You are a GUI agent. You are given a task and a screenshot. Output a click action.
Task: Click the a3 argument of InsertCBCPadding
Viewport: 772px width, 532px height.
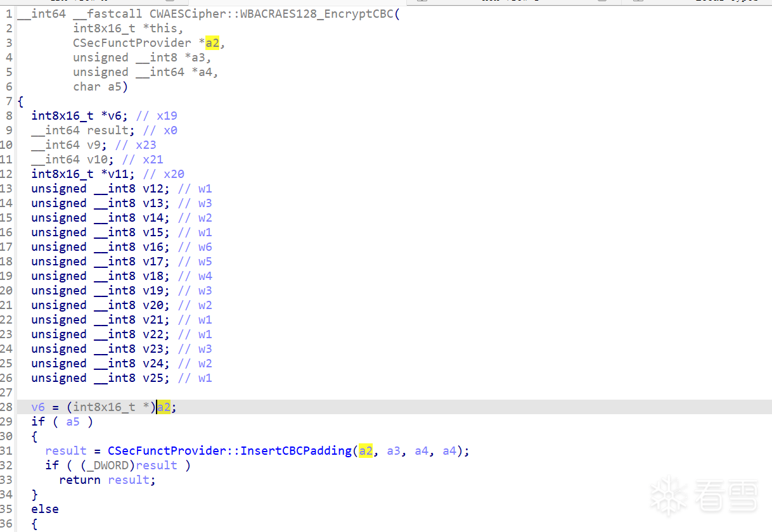[x=394, y=450]
